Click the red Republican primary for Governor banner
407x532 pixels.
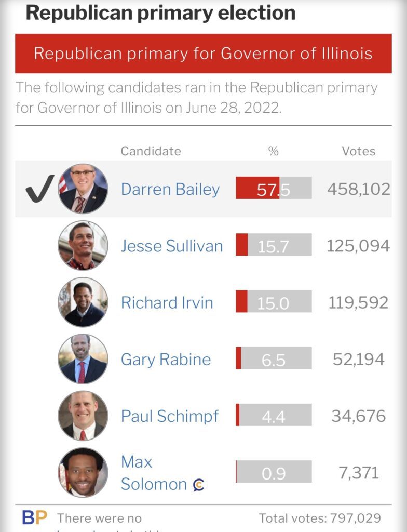point(203,54)
